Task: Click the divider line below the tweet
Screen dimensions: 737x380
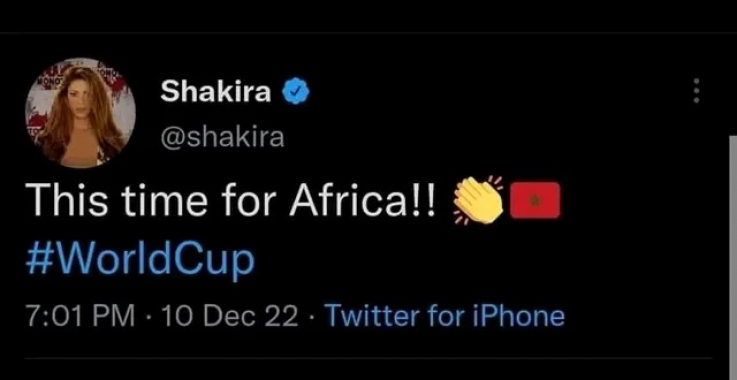Action: click(368, 358)
